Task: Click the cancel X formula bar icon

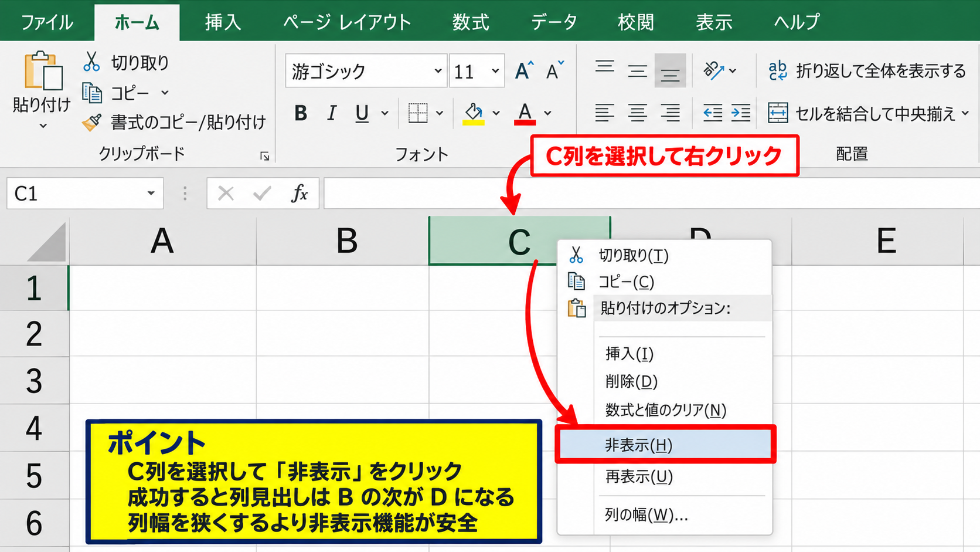Action: 226,193
